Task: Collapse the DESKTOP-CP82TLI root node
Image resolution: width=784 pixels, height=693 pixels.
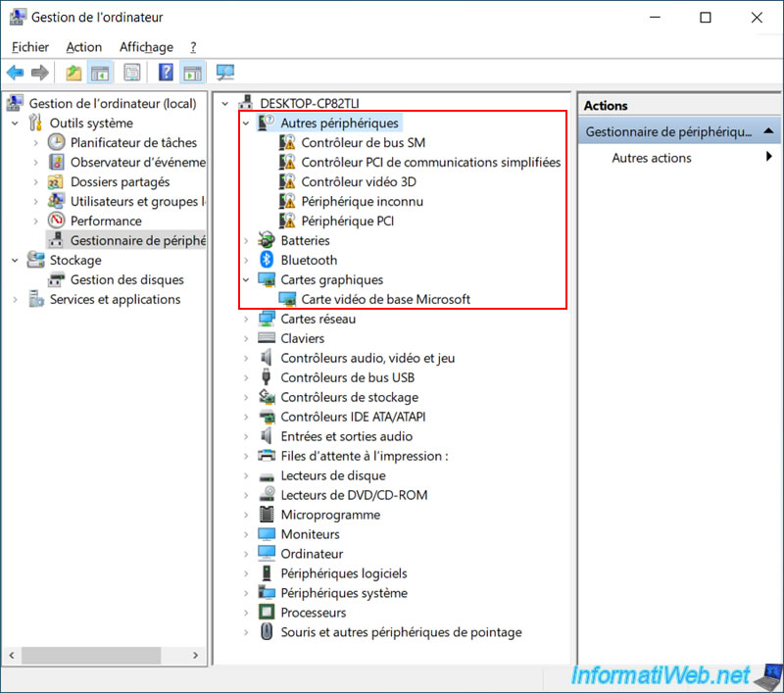Action: (225, 104)
